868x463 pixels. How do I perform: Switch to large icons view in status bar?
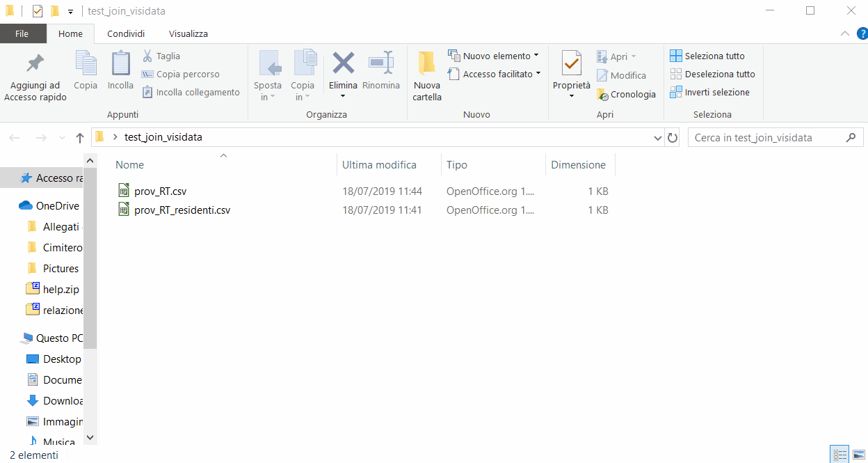[x=858, y=455]
